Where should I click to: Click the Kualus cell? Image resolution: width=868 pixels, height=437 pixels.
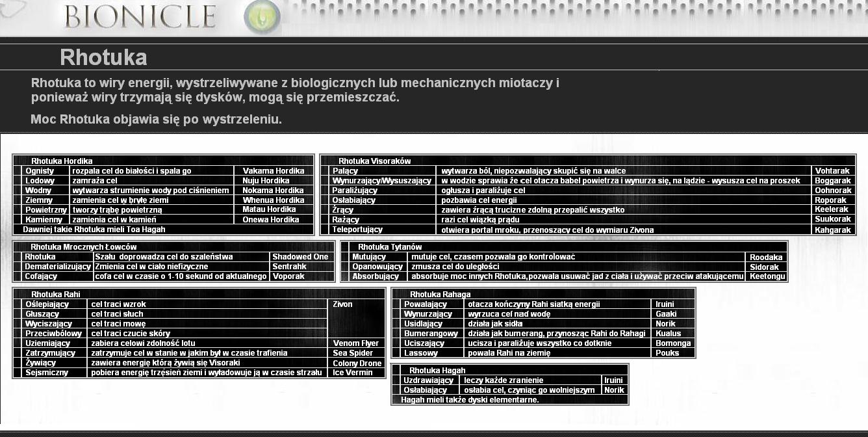672,334
